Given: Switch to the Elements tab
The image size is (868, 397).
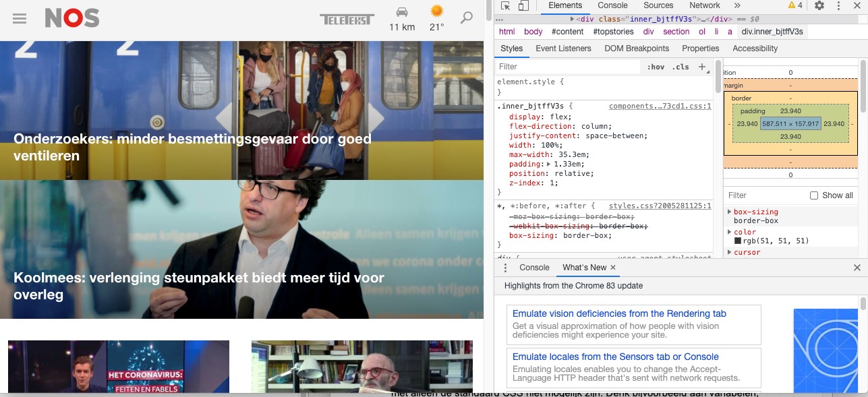Looking at the screenshot, I should (565, 5).
